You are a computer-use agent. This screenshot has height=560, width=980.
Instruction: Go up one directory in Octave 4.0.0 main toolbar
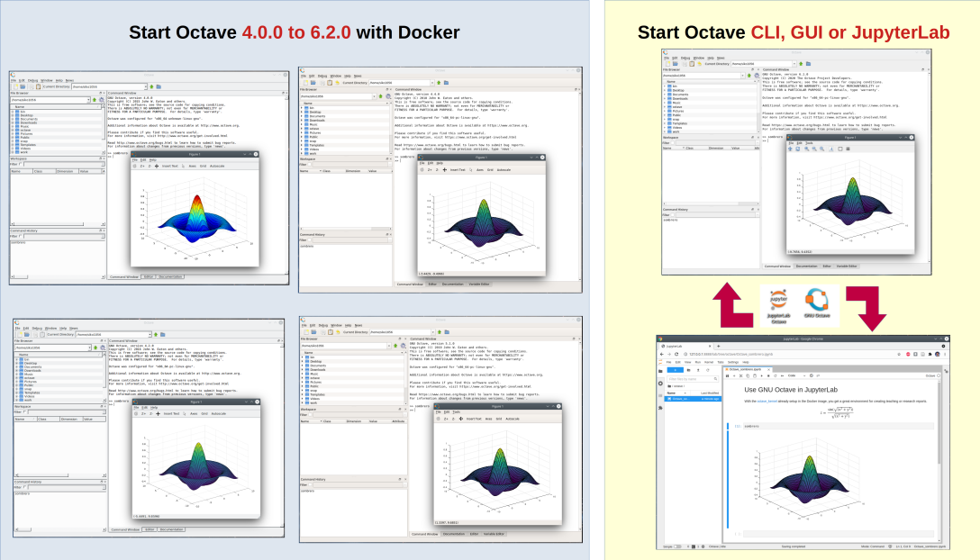152,86
